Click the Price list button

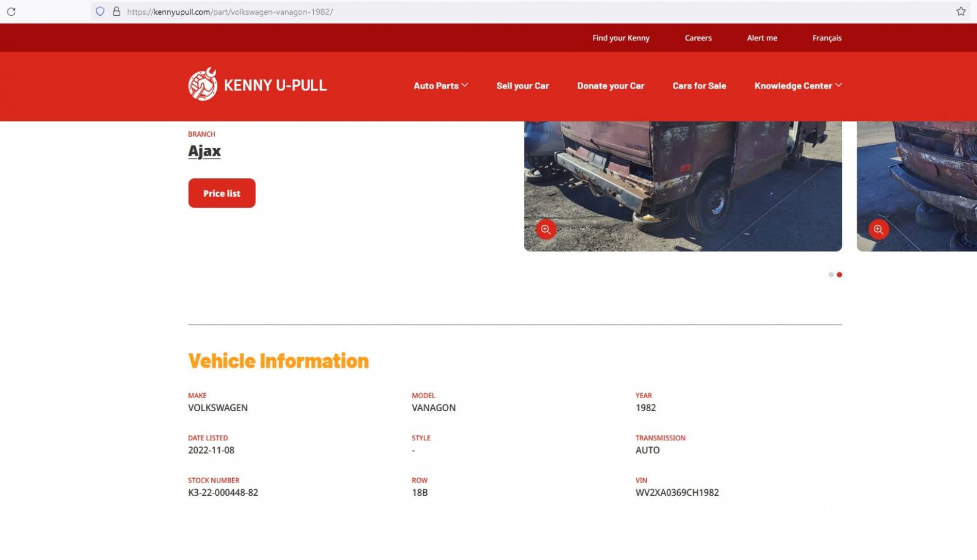(222, 193)
